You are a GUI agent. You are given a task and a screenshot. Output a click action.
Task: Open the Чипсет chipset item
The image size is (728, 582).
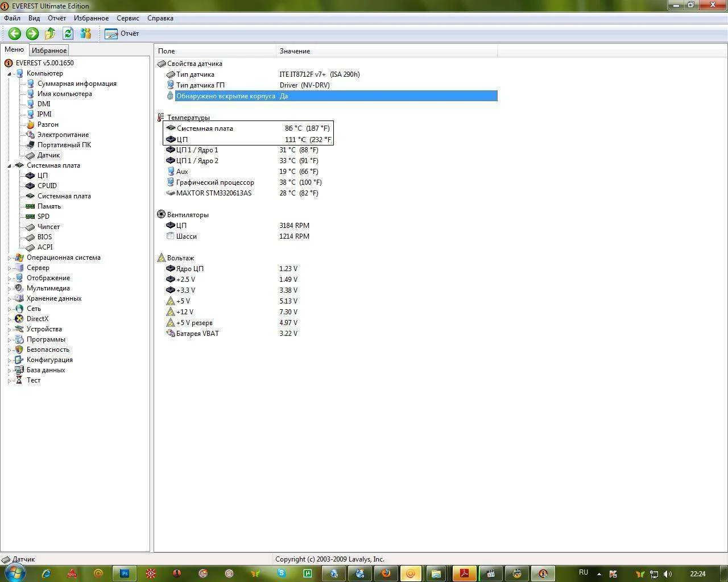pyautogui.click(x=48, y=227)
